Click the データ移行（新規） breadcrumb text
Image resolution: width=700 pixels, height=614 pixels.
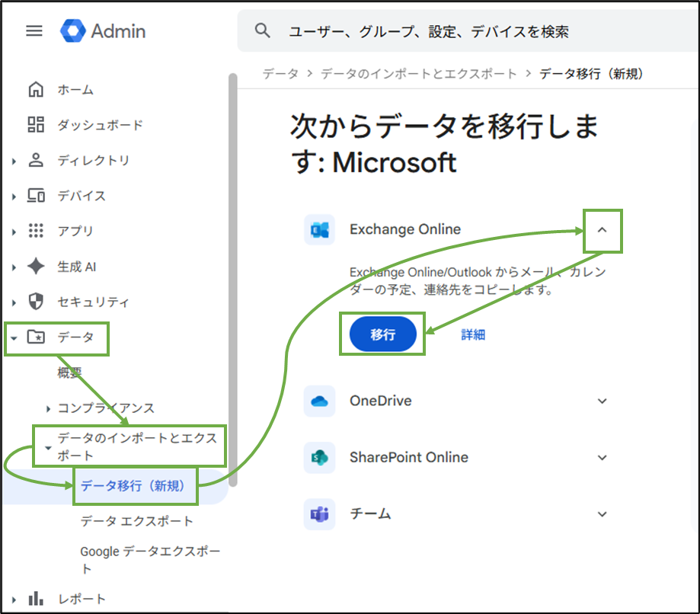point(592,74)
